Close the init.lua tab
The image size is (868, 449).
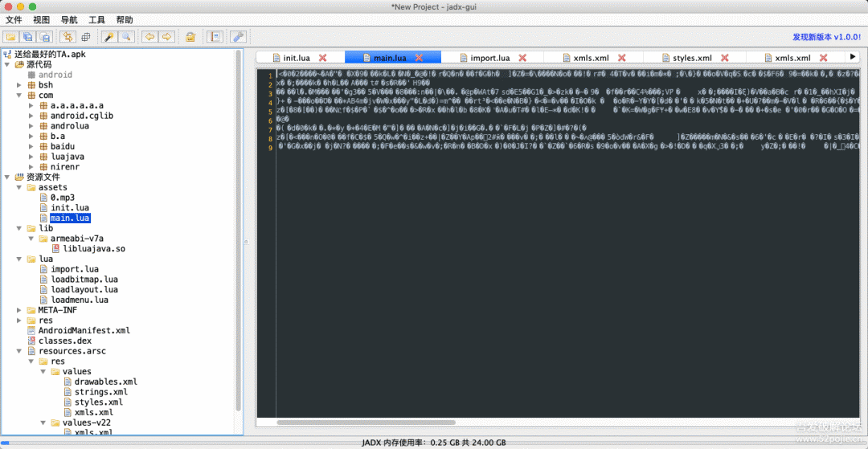[323, 58]
